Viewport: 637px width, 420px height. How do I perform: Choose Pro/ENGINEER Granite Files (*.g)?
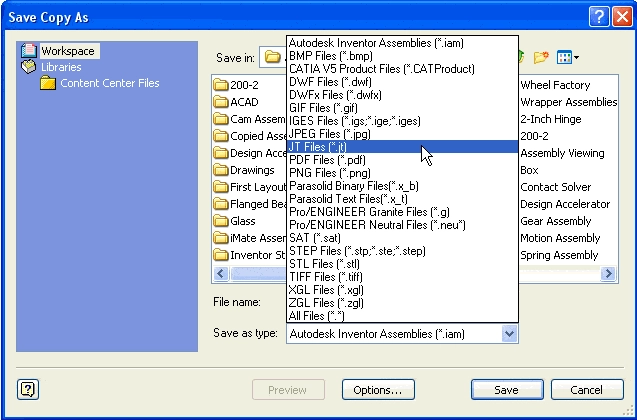(402, 212)
